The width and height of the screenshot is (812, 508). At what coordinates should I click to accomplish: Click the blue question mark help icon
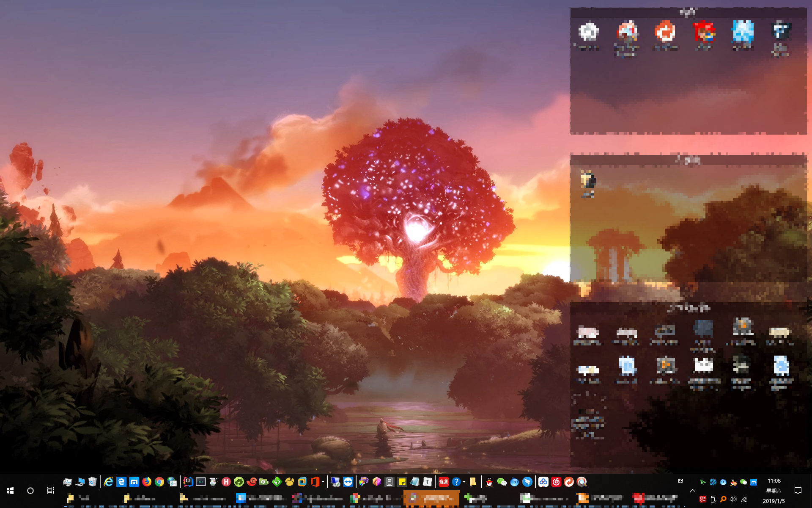456,482
